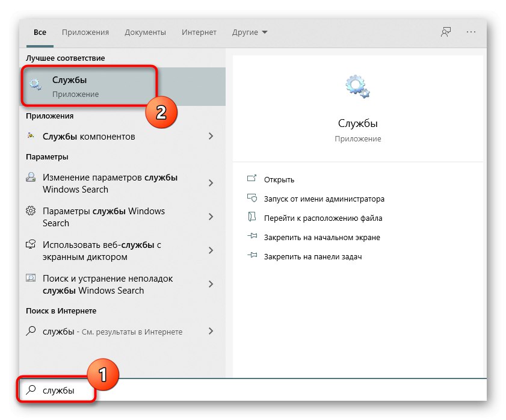Viewport: 506px width, 420px height.
Task: Click the pin icon beside Закрепить на начальном экране
Action: coord(252,237)
